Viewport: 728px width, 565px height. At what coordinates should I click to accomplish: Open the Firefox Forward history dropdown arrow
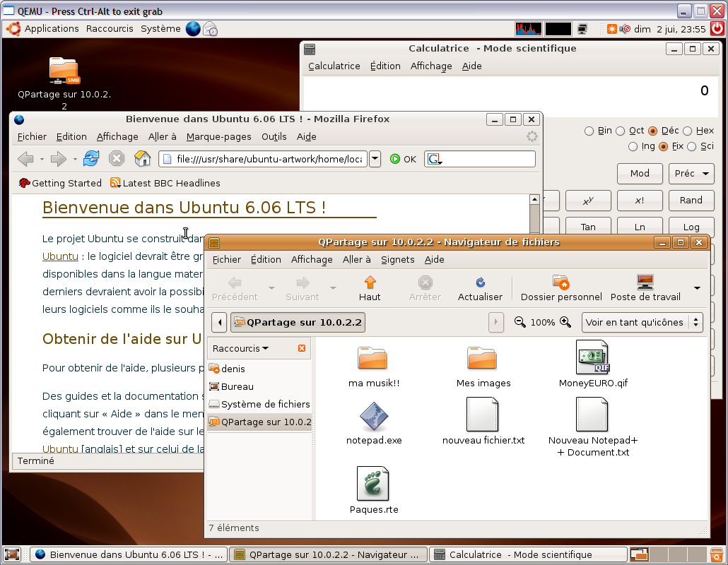[75, 159]
